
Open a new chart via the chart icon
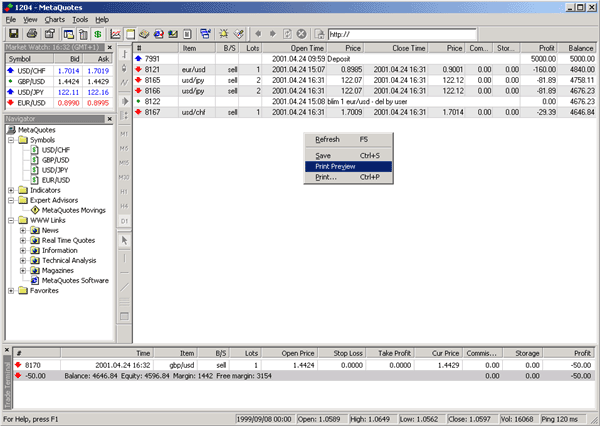point(115,34)
